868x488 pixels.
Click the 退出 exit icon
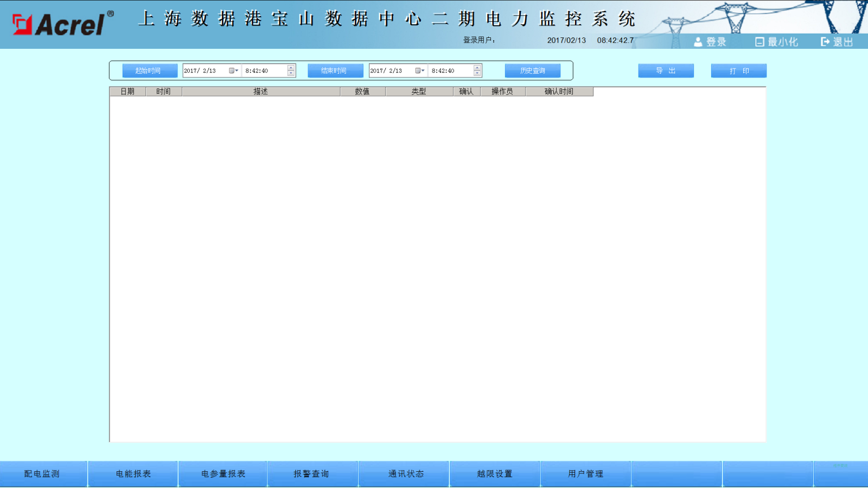[x=825, y=42]
